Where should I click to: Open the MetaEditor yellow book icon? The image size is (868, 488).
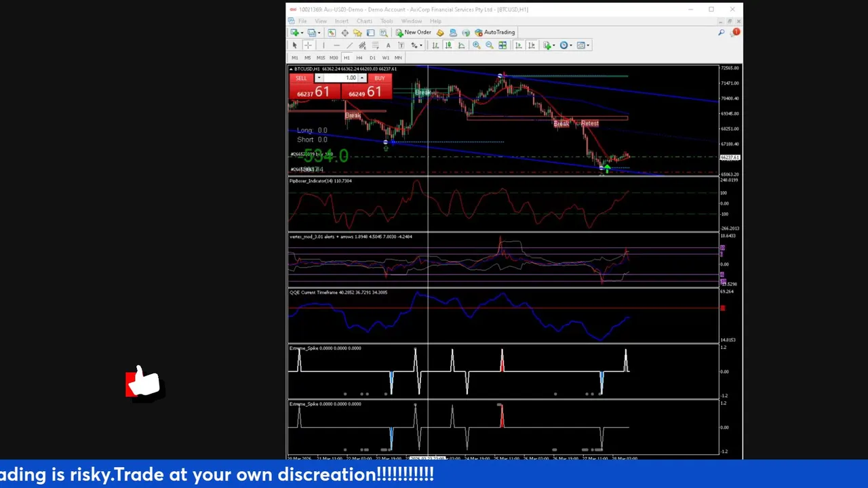click(x=440, y=33)
